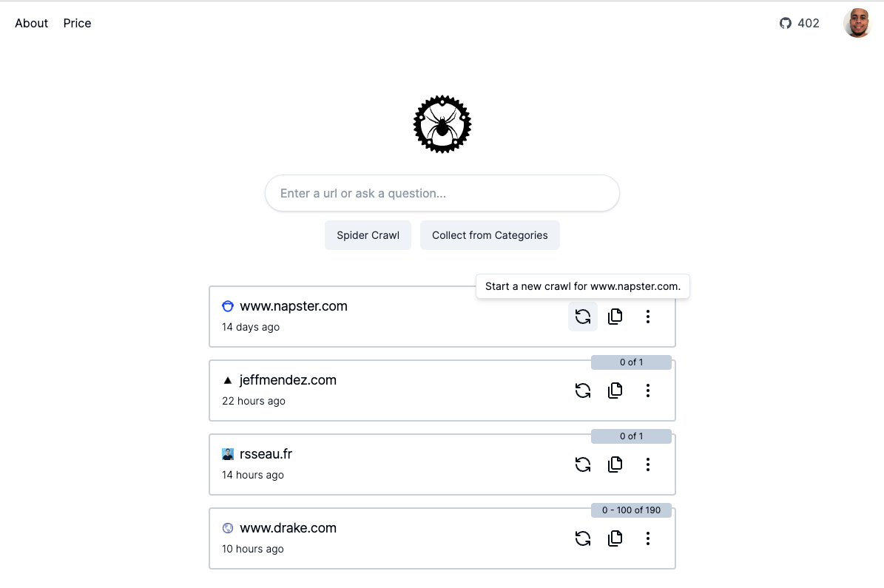Image resolution: width=884 pixels, height=588 pixels.
Task: Open the About page
Action: tap(31, 23)
